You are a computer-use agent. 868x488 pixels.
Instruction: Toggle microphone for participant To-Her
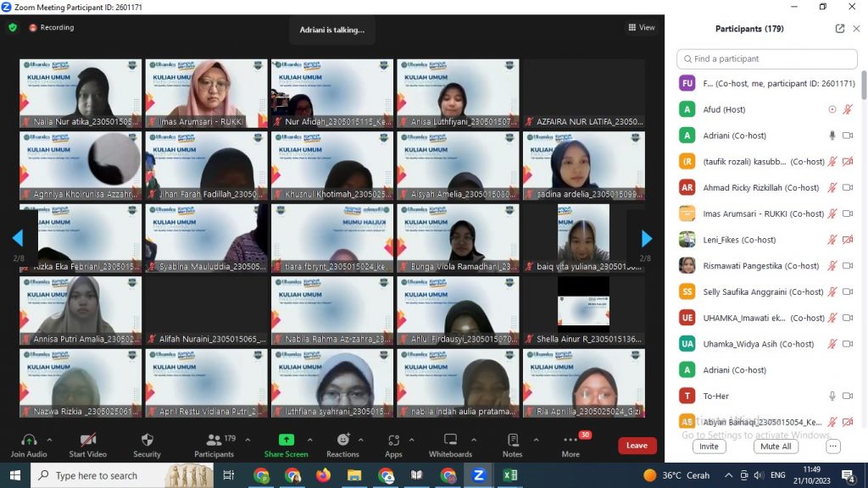click(x=832, y=396)
